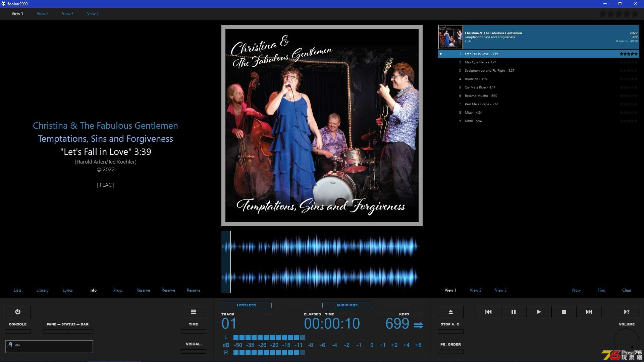Click the Now button under the playlist
Image resolution: width=644 pixels, height=362 pixels.
point(576,290)
